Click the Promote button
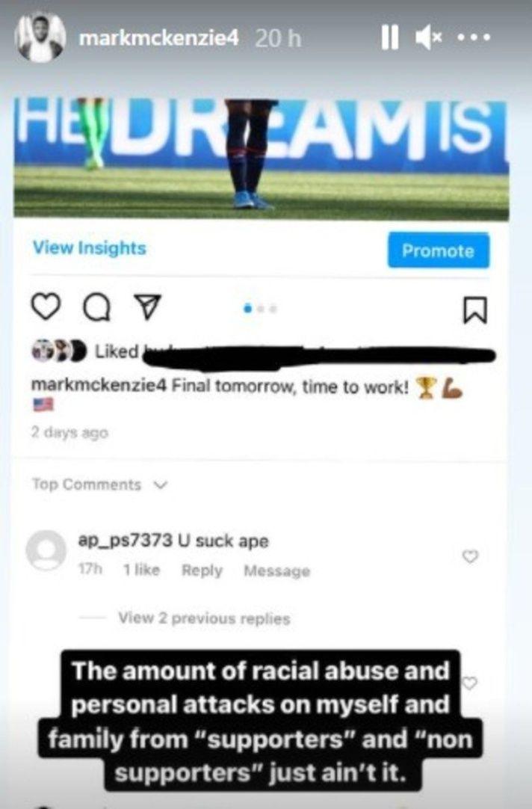The width and height of the screenshot is (532, 809). pos(438,250)
